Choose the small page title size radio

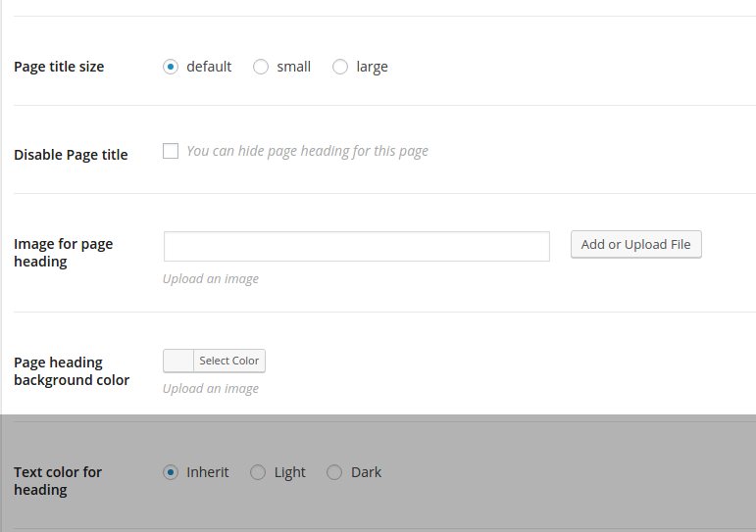click(261, 67)
